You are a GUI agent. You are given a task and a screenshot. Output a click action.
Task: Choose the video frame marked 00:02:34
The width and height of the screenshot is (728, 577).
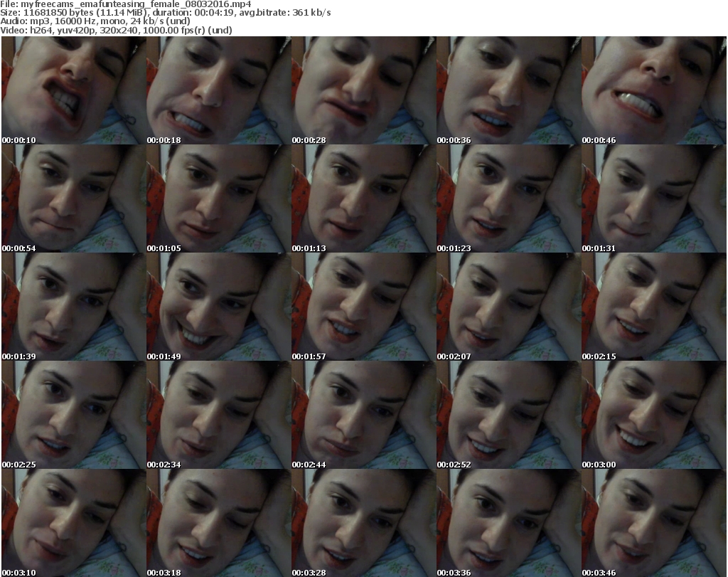pos(219,415)
